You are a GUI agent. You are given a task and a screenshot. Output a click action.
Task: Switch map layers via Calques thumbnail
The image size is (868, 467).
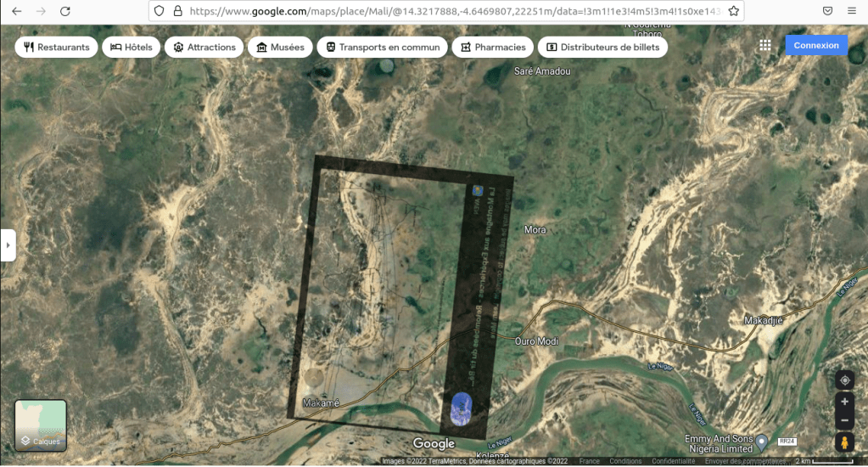click(41, 425)
